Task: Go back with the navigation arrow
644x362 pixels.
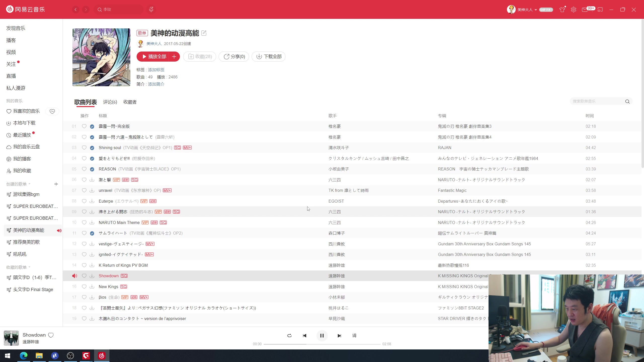Action: pos(75,10)
